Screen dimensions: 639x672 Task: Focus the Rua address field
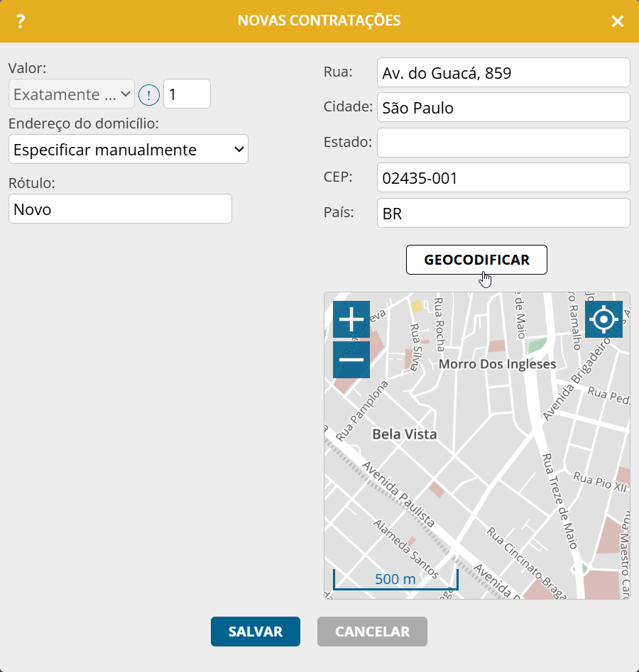tap(503, 72)
